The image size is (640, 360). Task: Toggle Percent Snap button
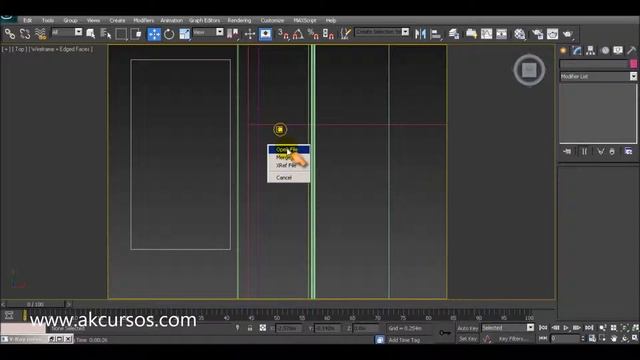(x=313, y=34)
